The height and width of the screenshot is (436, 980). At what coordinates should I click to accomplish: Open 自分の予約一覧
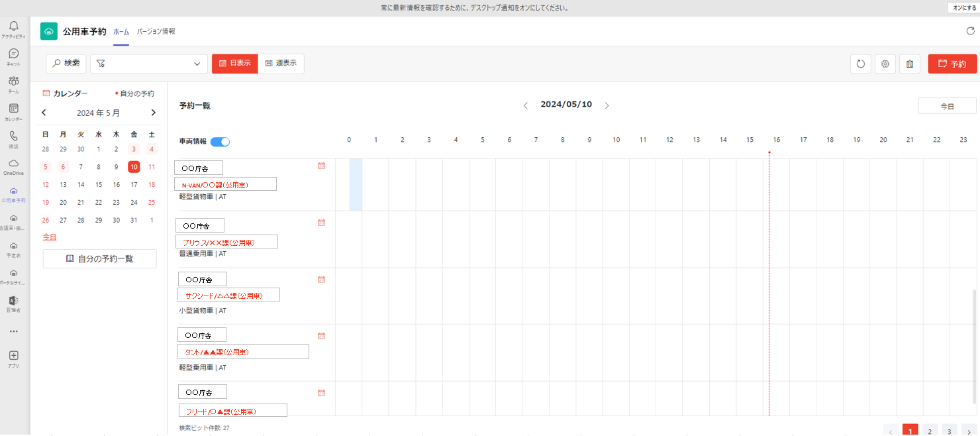tap(100, 258)
